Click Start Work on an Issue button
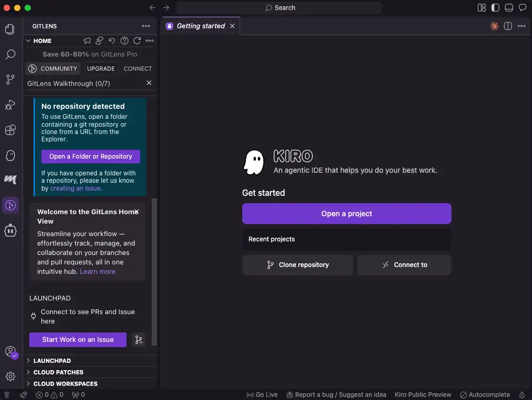 click(78, 340)
